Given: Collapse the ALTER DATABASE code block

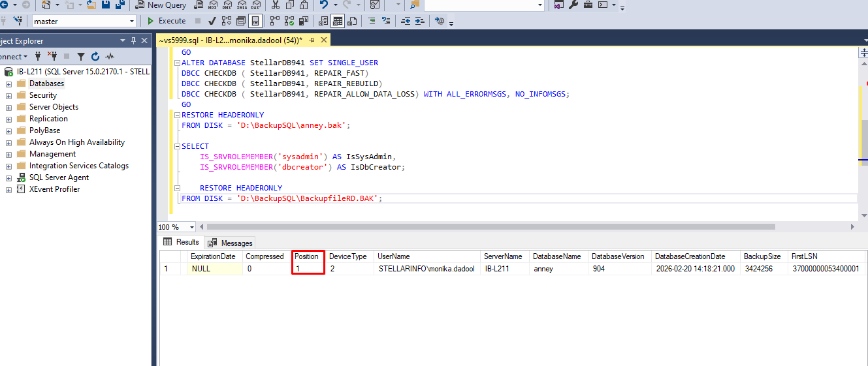Looking at the screenshot, I should click(176, 63).
